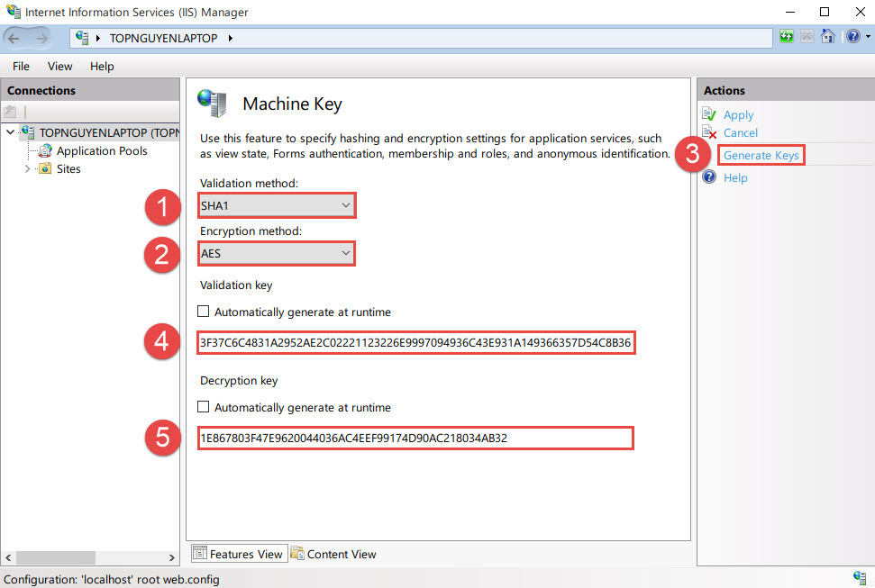Click the status bar network icon
The width and height of the screenshot is (875, 588).
click(x=860, y=578)
